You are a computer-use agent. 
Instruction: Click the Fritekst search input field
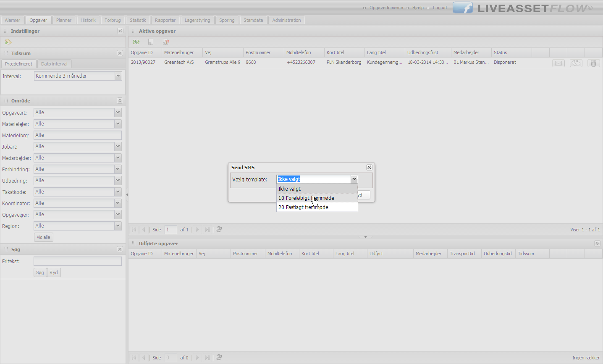[78, 262]
